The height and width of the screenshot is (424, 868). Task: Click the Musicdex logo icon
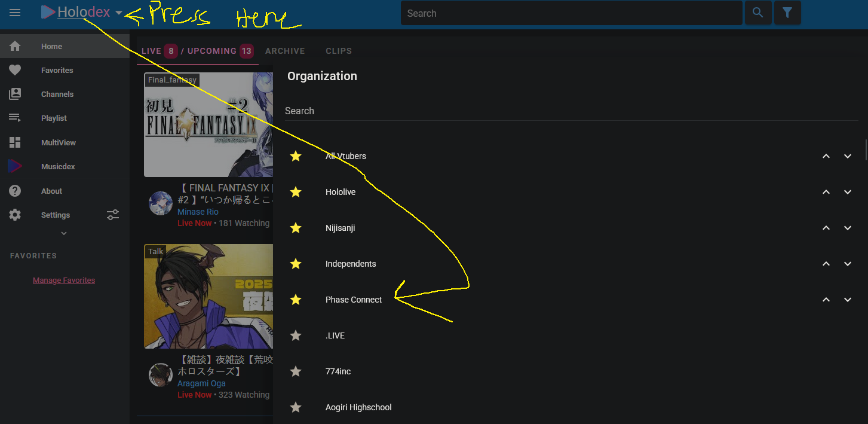click(15, 166)
